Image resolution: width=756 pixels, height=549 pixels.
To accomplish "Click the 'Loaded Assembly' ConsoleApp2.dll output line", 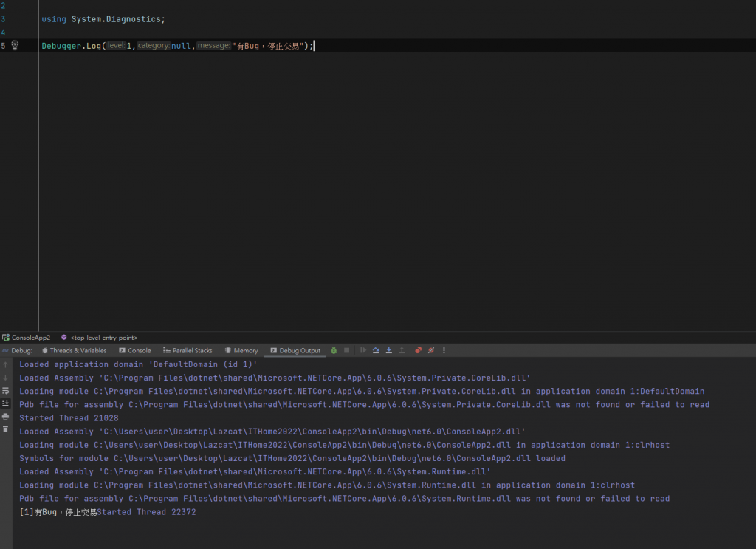I will [x=272, y=432].
